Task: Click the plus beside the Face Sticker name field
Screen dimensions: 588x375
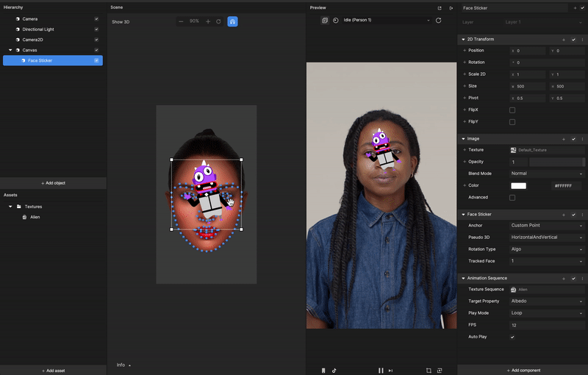Action: [575, 8]
